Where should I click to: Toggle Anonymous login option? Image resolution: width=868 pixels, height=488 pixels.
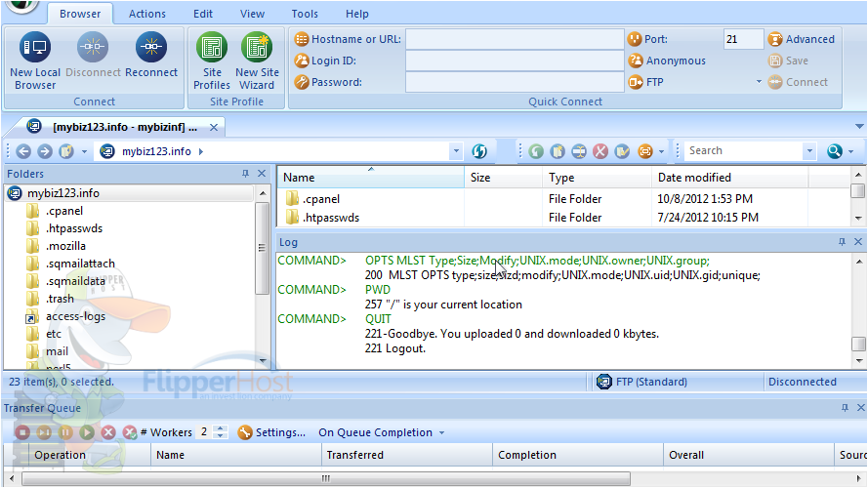coord(667,61)
